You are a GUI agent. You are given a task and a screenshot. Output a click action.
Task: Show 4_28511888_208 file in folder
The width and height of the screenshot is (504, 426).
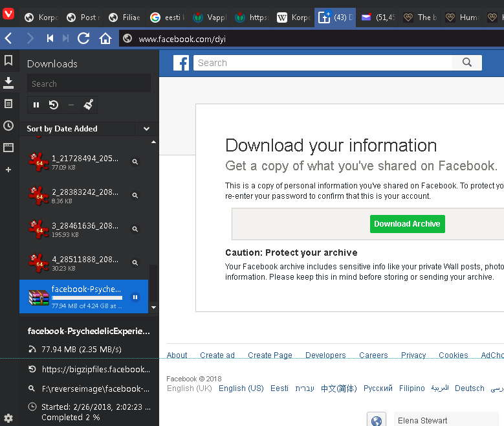tap(135, 263)
